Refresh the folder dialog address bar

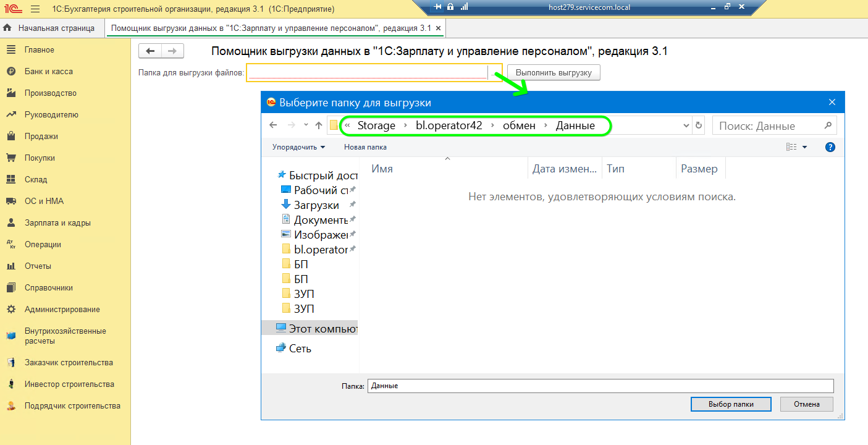pos(699,125)
